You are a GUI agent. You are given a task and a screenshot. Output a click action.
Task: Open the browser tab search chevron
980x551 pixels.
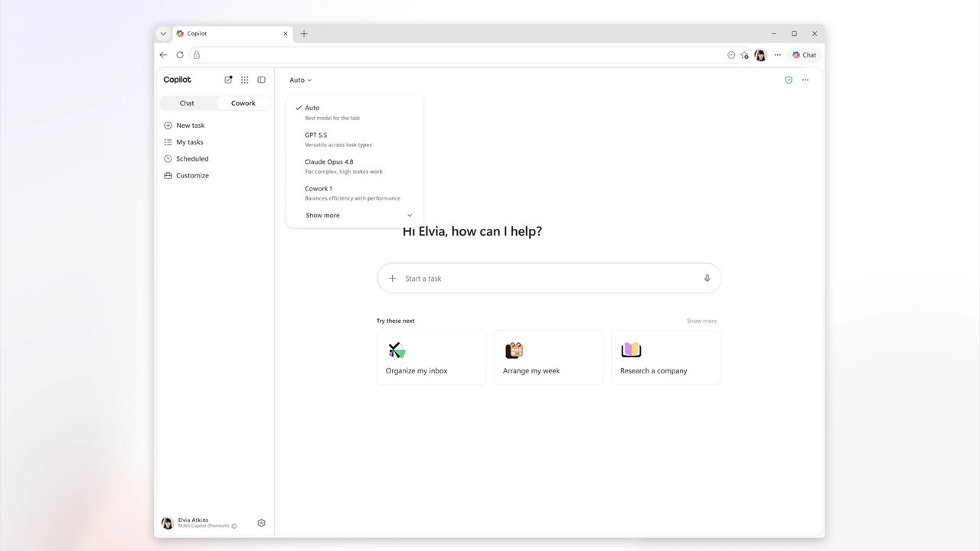coord(163,34)
